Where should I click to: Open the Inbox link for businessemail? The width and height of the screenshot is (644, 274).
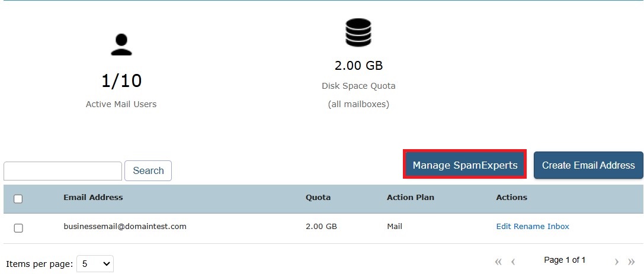coord(559,227)
